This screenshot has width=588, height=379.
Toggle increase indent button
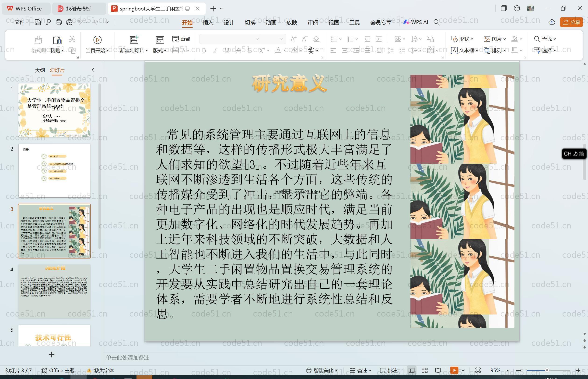[379, 39]
